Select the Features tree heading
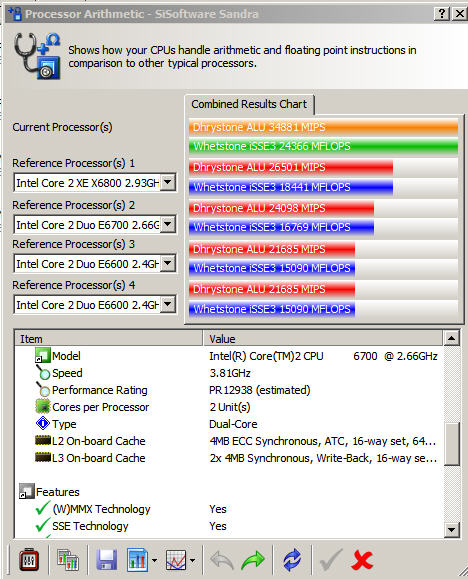 pos(58,492)
